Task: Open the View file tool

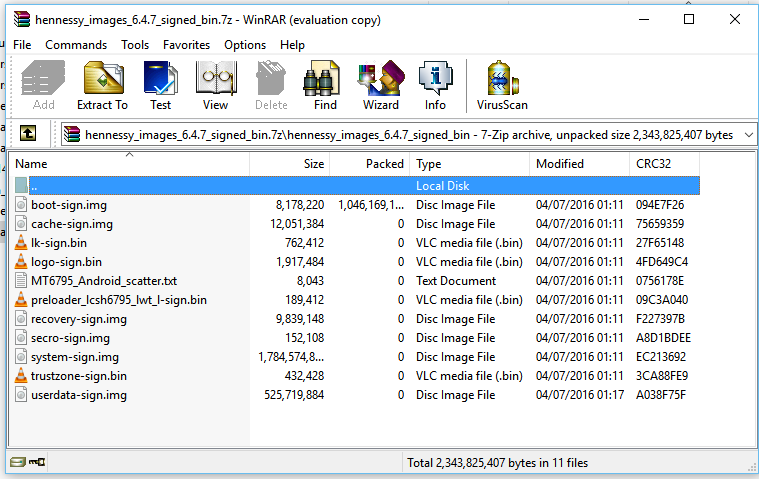Action: [216, 85]
